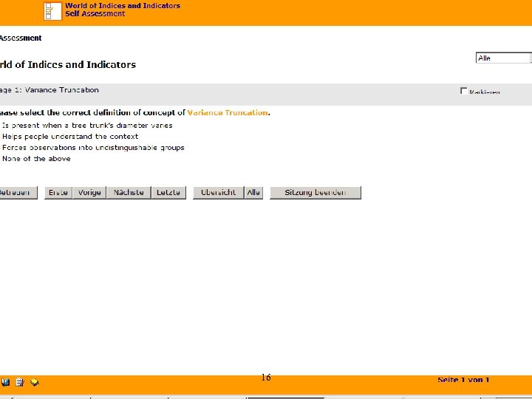
Task: Click the bold "Indices and Indicators" page heading
Action: [82, 64]
